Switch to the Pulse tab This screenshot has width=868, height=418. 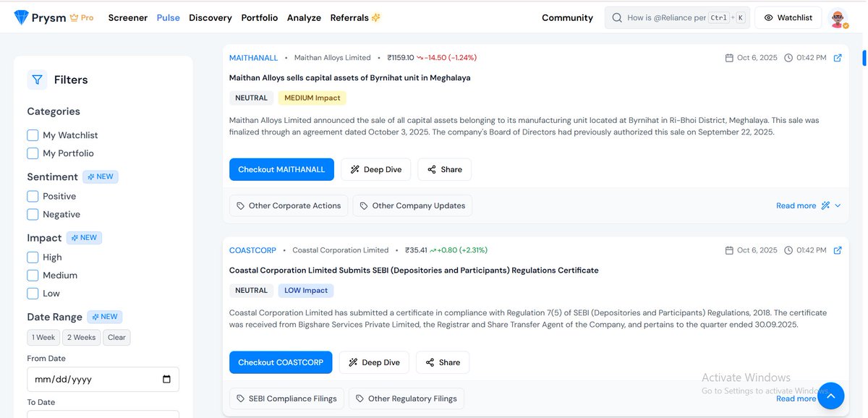click(x=169, y=17)
